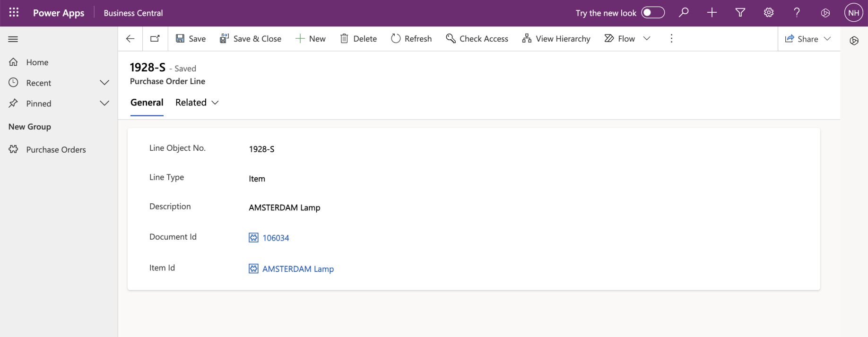868x337 pixels.
Task: Delete the current record
Action: click(x=358, y=39)
